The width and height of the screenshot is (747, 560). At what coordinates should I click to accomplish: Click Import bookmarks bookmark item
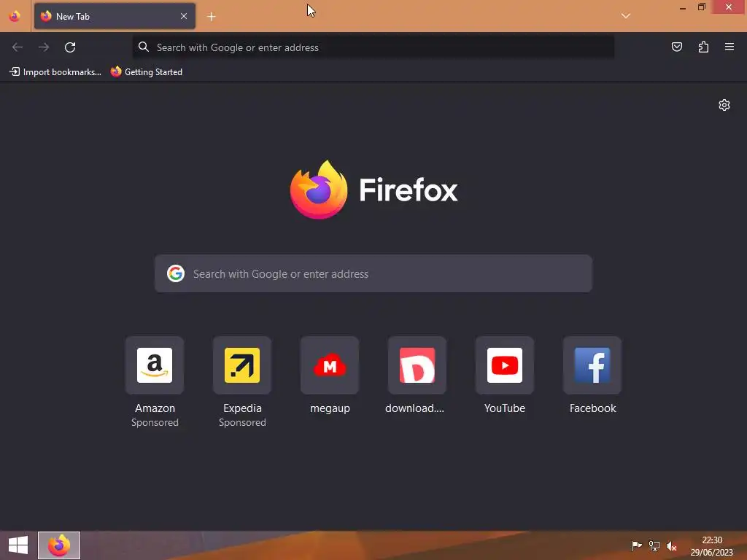point(55,72)
